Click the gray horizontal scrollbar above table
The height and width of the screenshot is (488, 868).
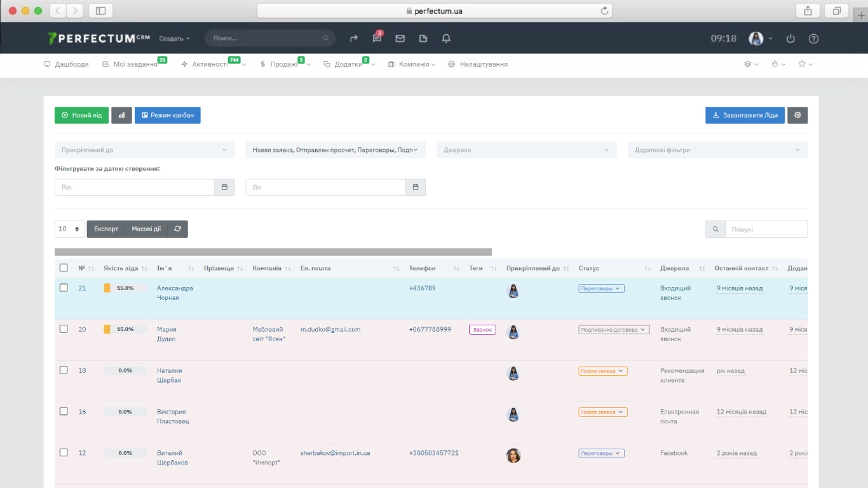coord(273,252)
